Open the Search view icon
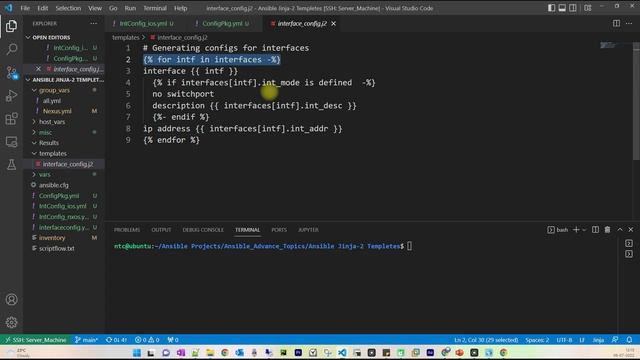640x360 pixels. tap(11, 49)
